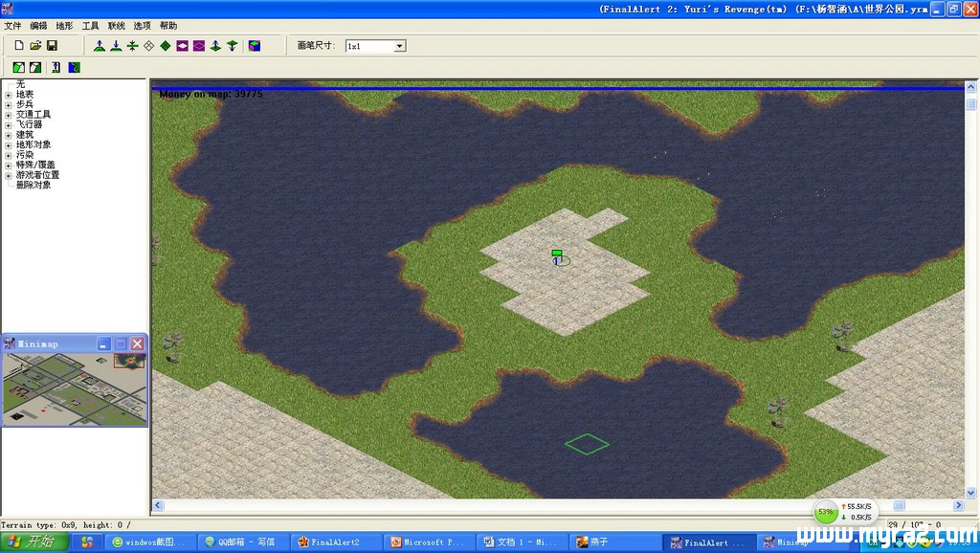Image resolution: width=980 pixels, height=553 pixels.
Task: Open the 开始 Start button
Action: point(34,542)
